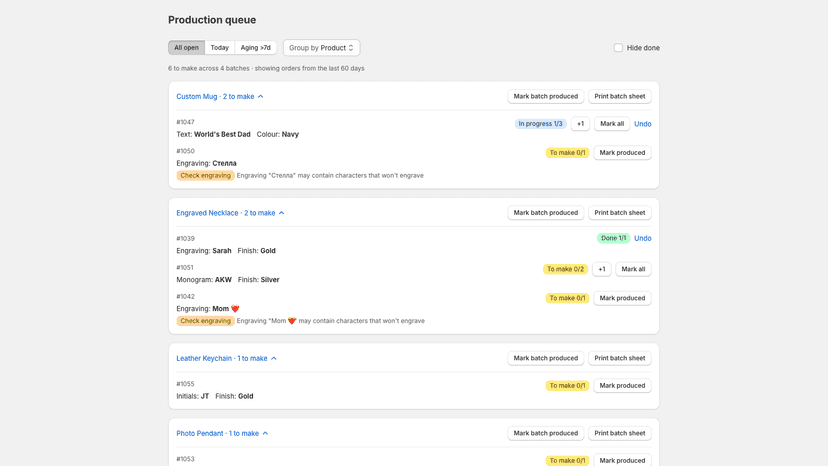Undo progress on order #1047
828x466 pixels.
tap(643, 124)
